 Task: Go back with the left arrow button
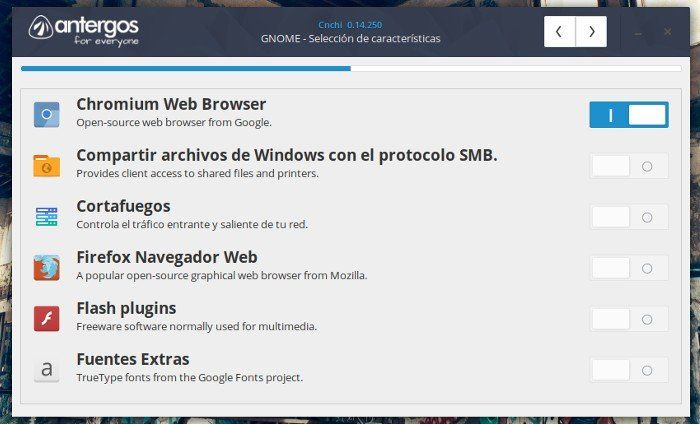pyautogui.click(x=559, y=31)
